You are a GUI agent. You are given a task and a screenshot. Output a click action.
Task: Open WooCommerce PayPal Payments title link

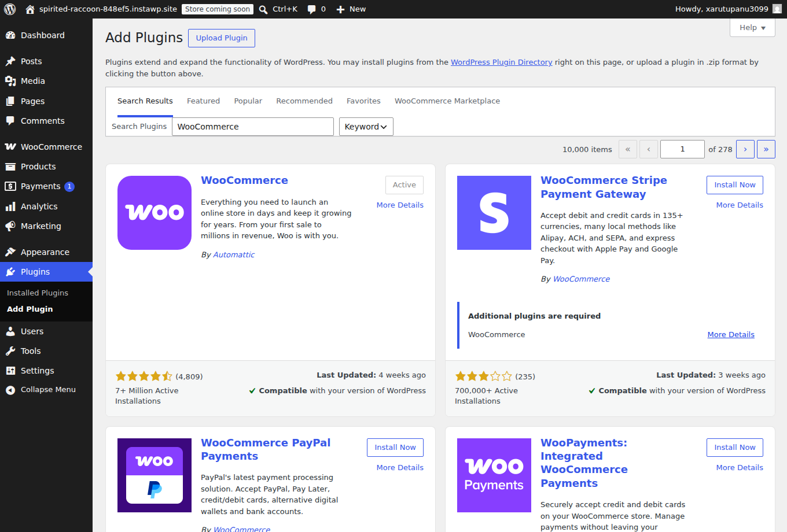tap(266, 450)
